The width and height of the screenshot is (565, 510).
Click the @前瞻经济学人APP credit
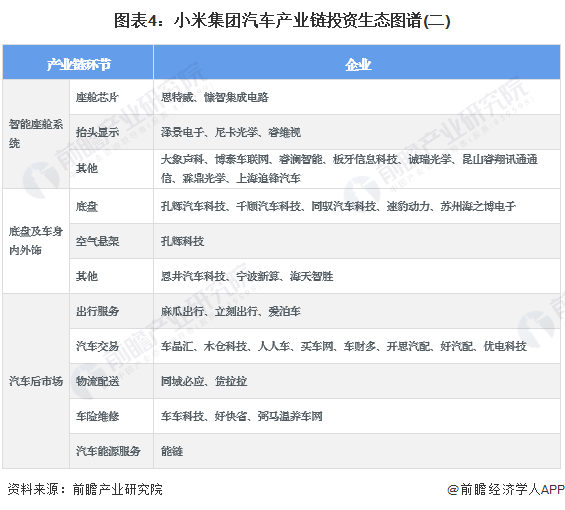point(506,489)
